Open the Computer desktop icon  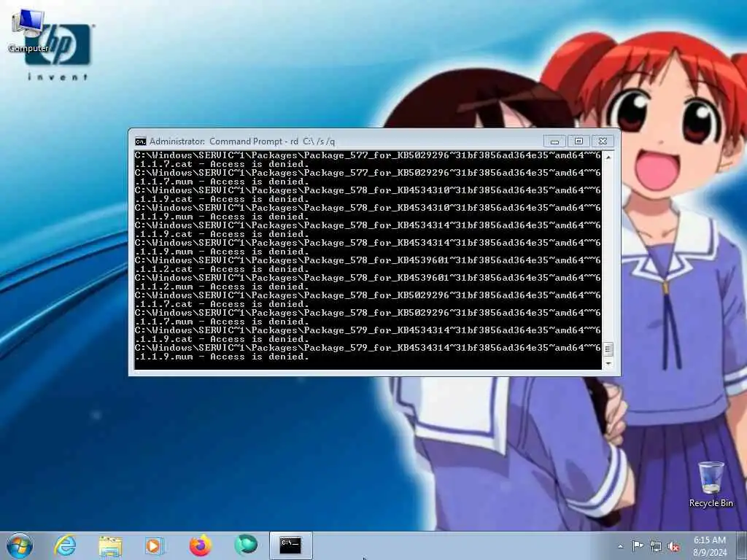(x=28, y=31)
